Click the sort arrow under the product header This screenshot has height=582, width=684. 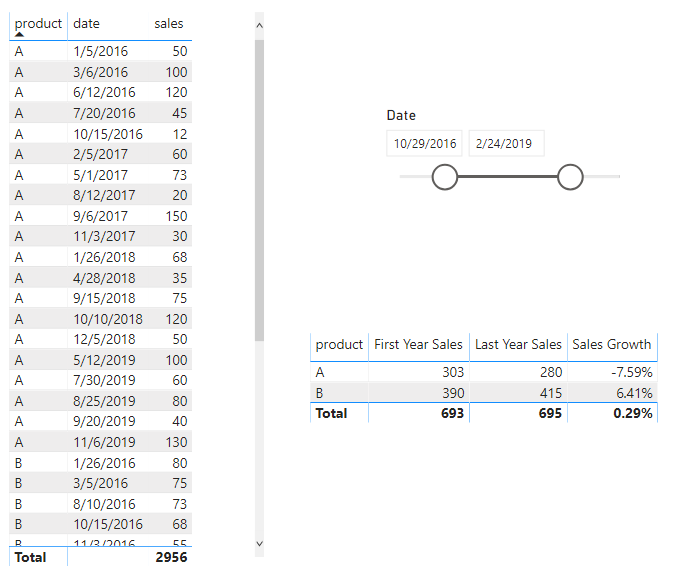point(19,34)
